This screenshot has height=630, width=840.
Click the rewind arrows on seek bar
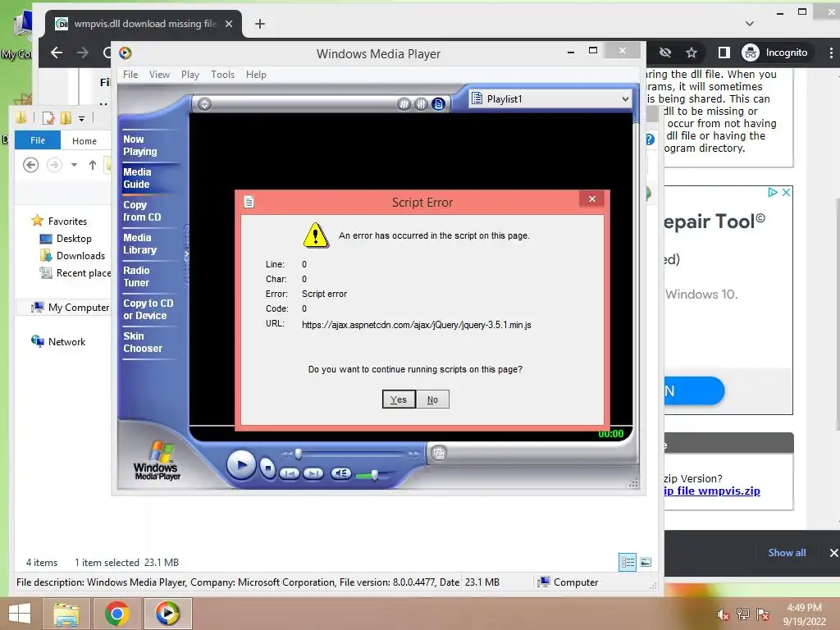click(x=287, y=454)
